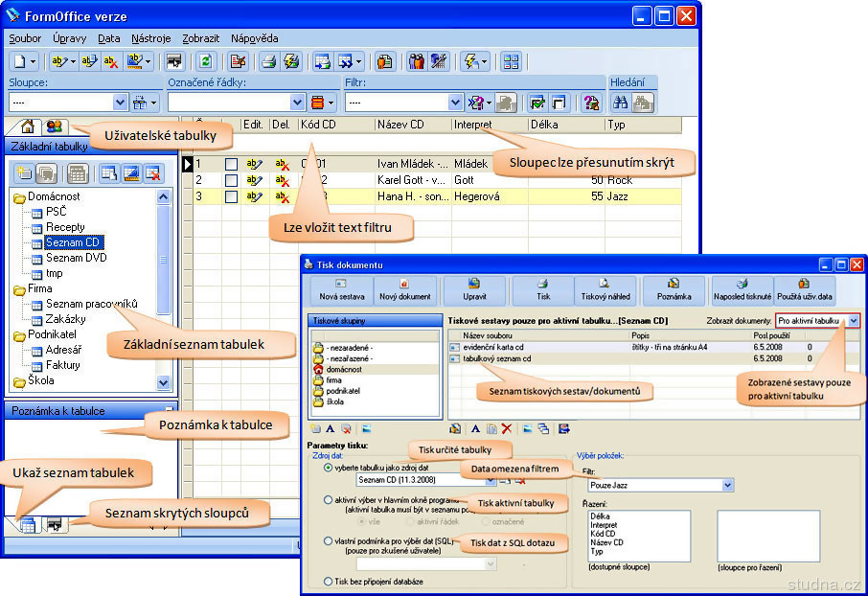Click the printer with lightning quick-print icon
The height and width of the screenshot is (596, 868).
[x=291, y=61]
